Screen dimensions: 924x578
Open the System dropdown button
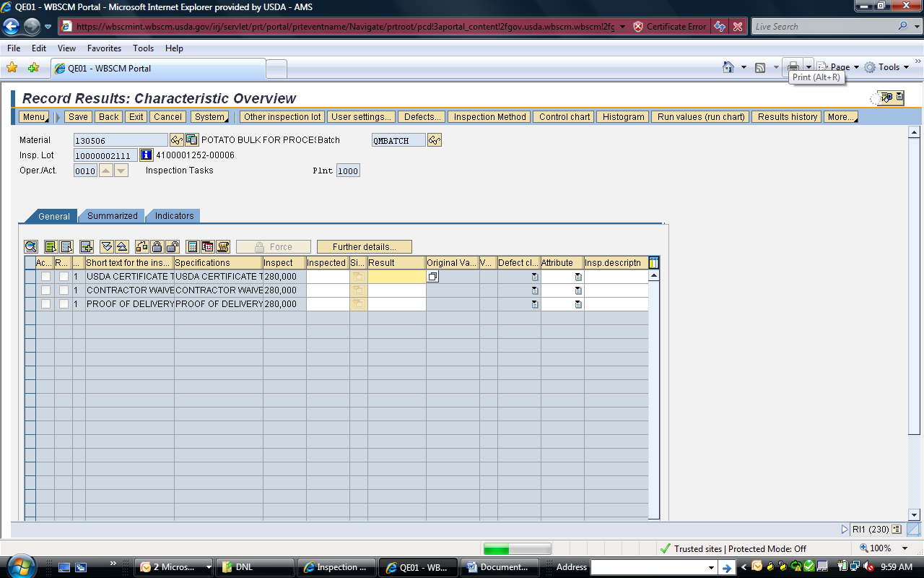[210, 117]
